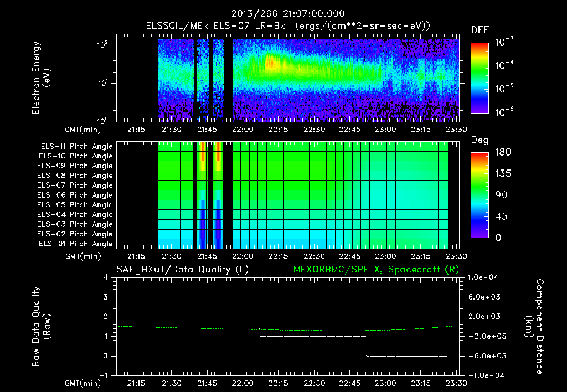Click the white data quality line at level 1
Image resolution: width=567 pixels, height=392 pixels.
point(313,336)
